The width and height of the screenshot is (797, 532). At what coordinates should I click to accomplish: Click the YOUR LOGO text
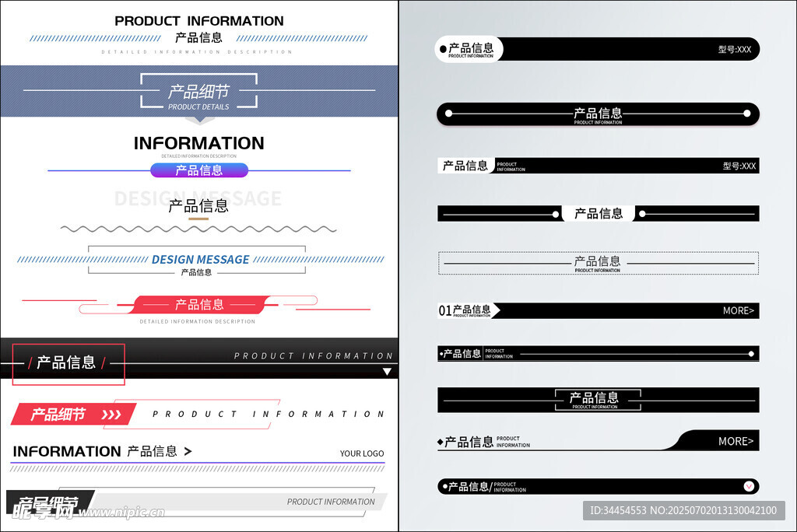(x=361, y=453)
